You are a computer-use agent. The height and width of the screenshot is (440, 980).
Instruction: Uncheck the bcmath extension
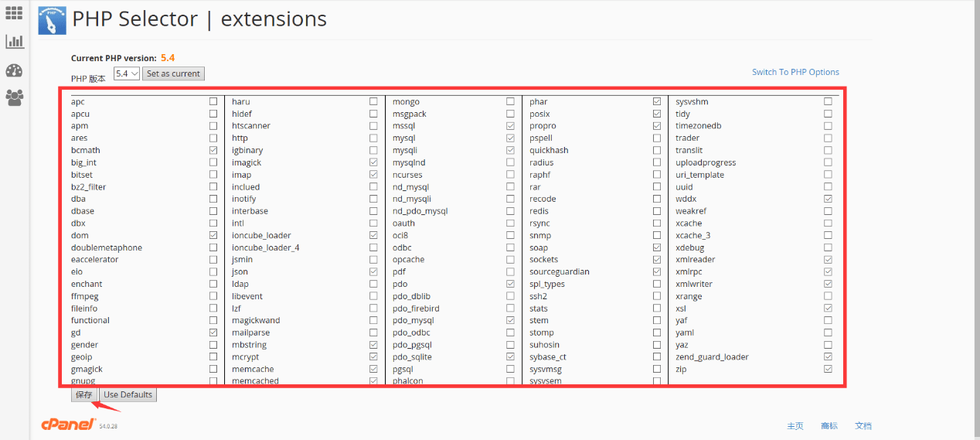(x=213, y=150)
